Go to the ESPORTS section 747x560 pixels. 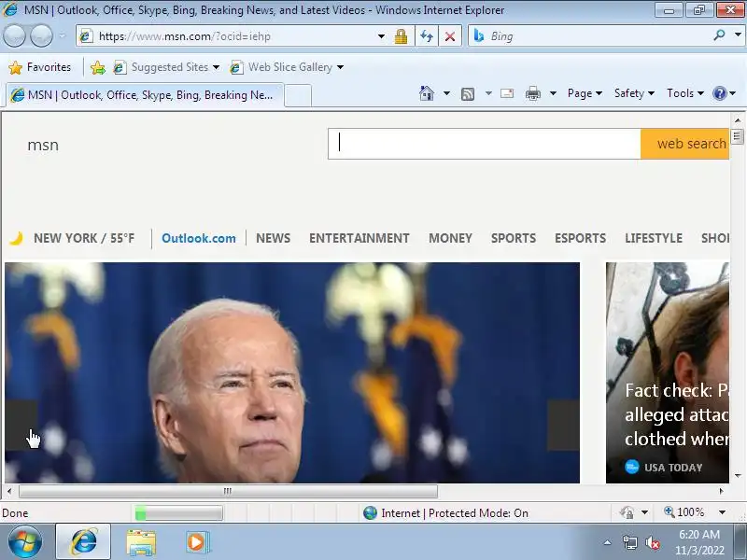(x=580, y=238)
